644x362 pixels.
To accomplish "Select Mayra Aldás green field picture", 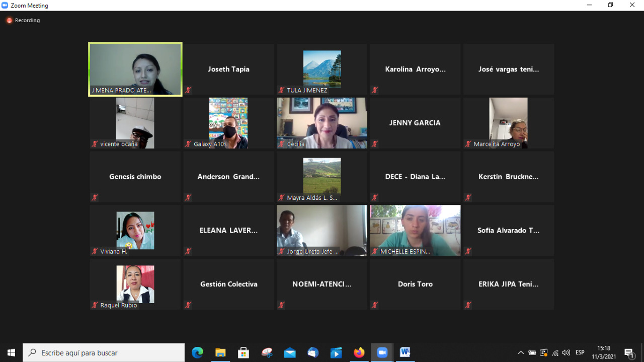I will click(322, 177).
